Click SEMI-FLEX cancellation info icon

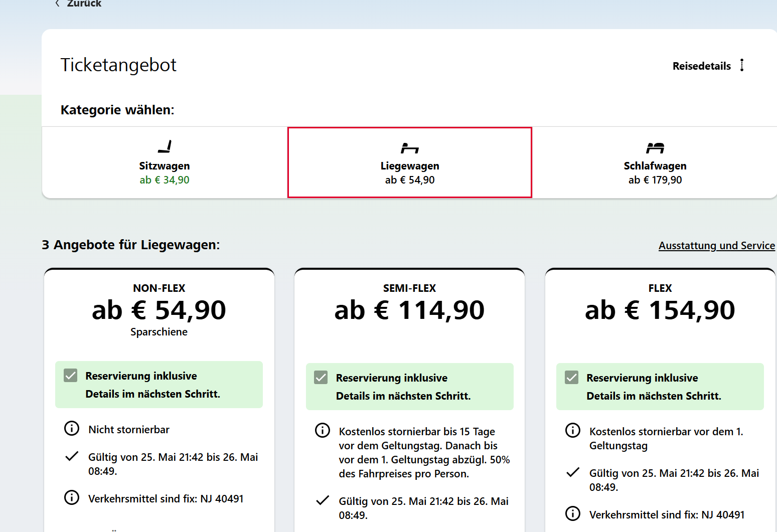pos(322,431)
